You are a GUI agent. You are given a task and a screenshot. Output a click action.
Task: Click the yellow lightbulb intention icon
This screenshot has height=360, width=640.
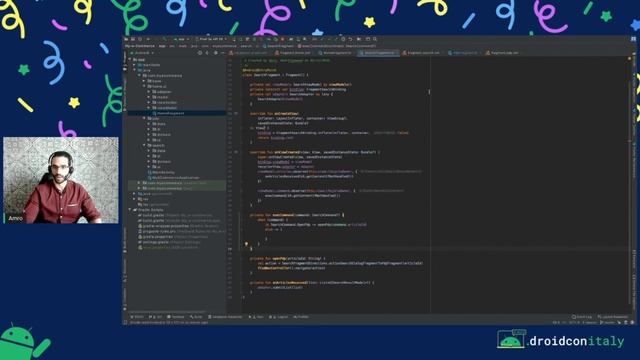pyautogui.click(x=246, y=244)
